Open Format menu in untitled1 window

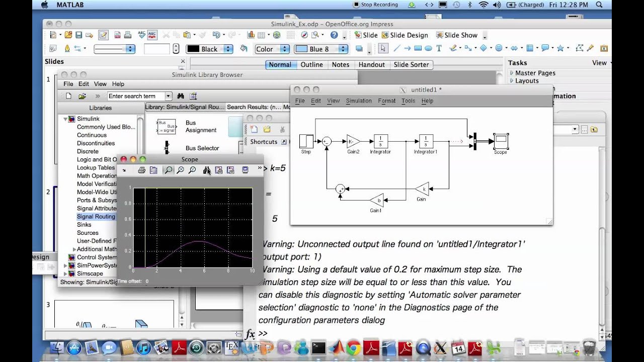[x=387, y=101]
